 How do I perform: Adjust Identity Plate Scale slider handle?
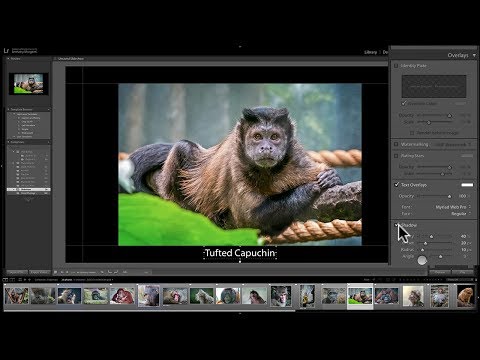(x=429, y=122)
